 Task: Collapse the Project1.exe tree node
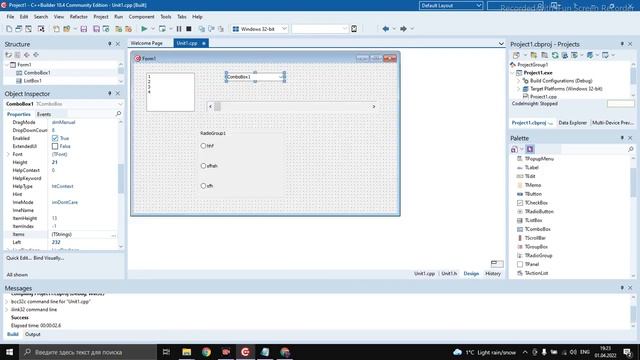pos(513,73)
